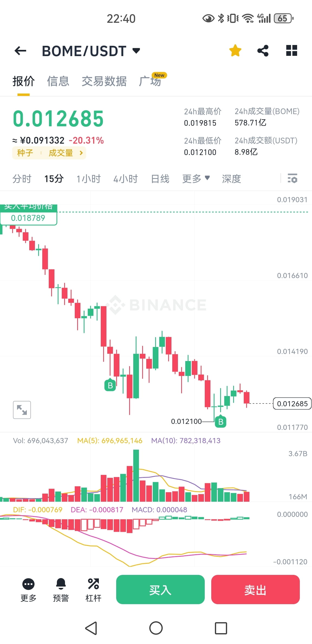Expand the 更多 timeframe dropdown
Screen dimensions: 312x644
pyautogui.click(x=196, y=179)
